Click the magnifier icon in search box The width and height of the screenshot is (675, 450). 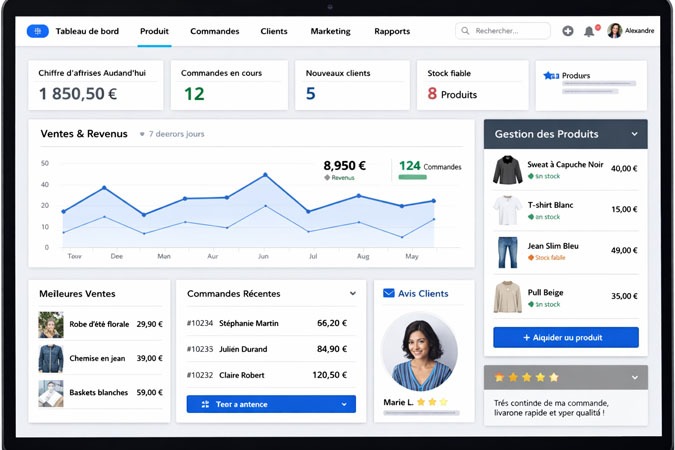(x=466, y=31)
